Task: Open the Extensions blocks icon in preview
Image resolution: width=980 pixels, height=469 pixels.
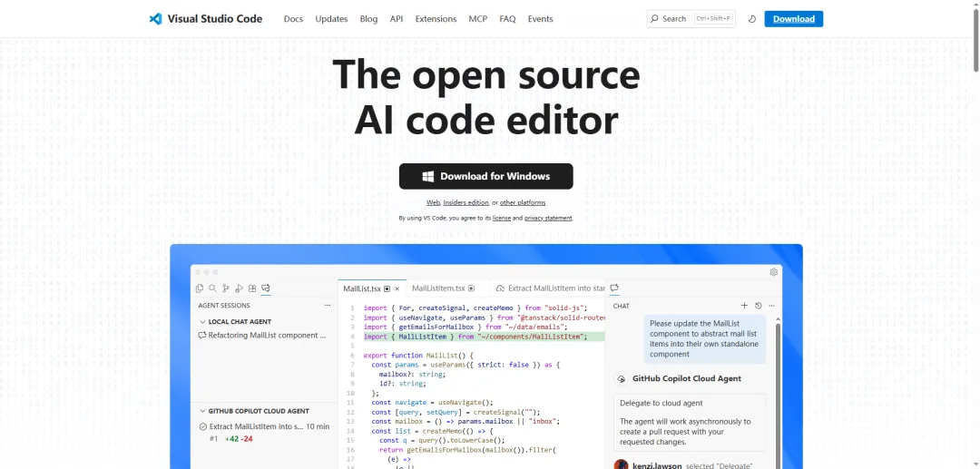Action: [252, 288]
